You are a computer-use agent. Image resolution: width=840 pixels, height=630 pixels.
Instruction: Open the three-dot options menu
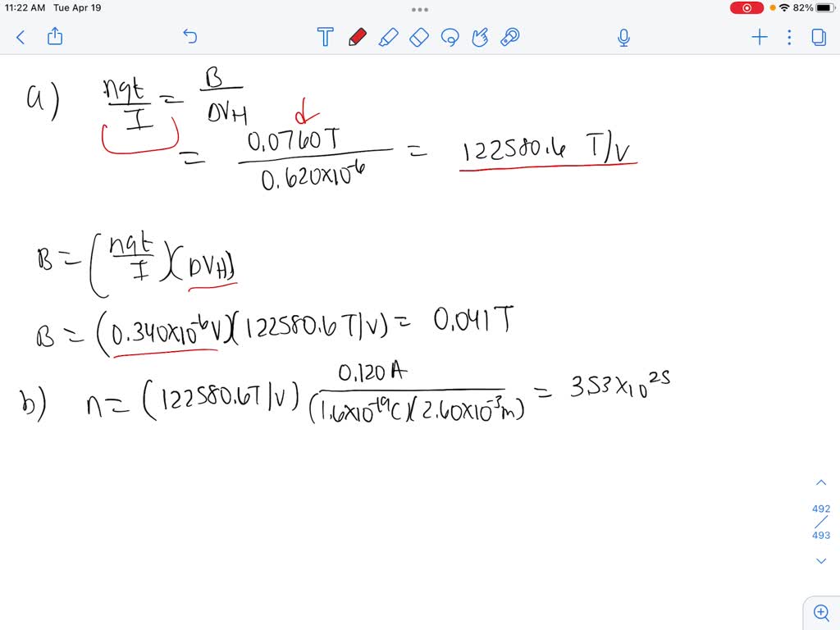[788, 37]
